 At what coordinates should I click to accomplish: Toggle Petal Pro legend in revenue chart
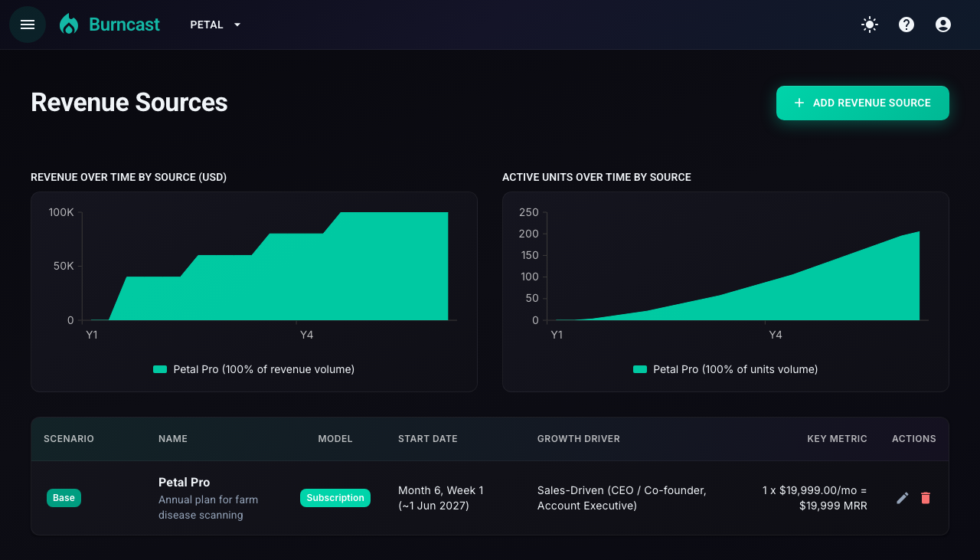tap(254, 369)
